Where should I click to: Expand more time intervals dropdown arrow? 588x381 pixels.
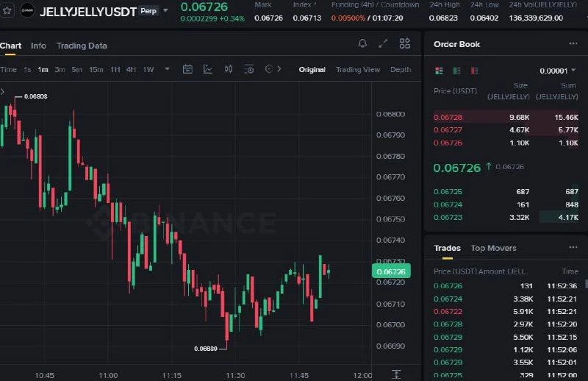(x=168, y=69)
